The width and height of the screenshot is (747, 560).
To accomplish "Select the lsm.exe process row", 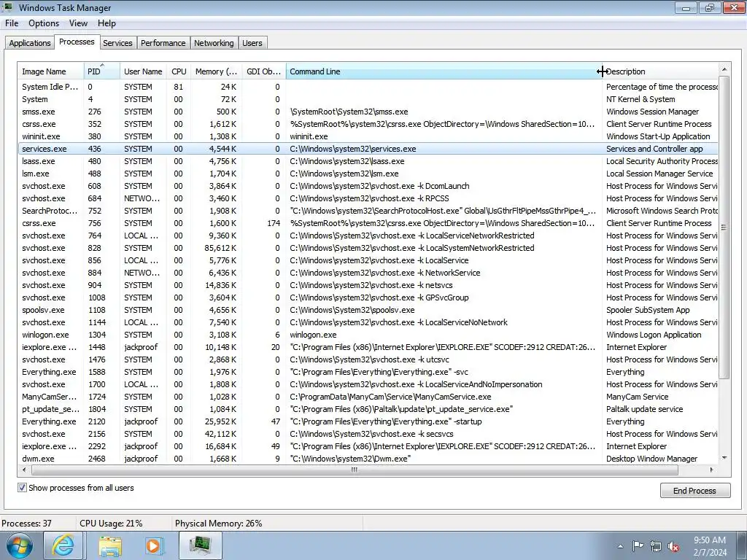I will 368,174.
